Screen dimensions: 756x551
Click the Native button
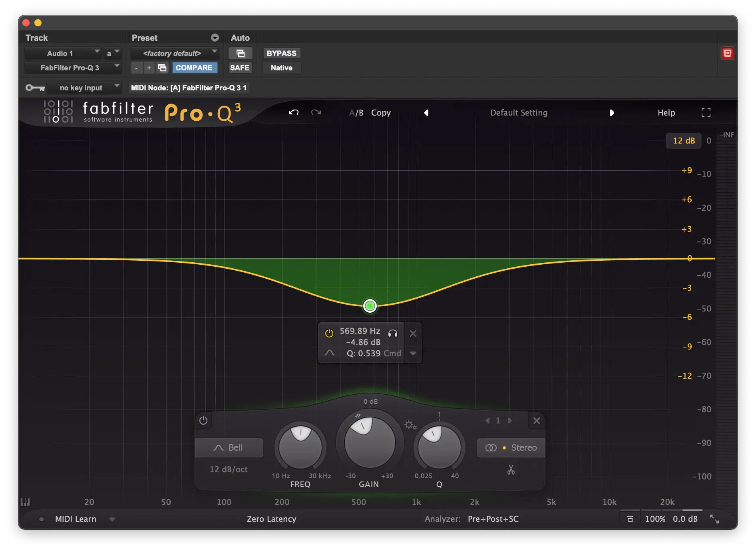[x=282, y=68]
